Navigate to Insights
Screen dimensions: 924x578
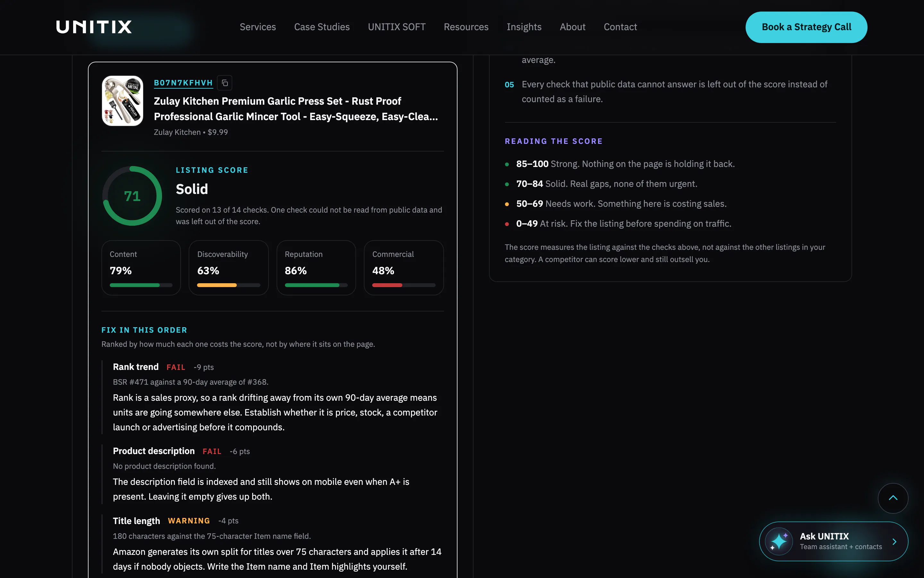[524, 27]
